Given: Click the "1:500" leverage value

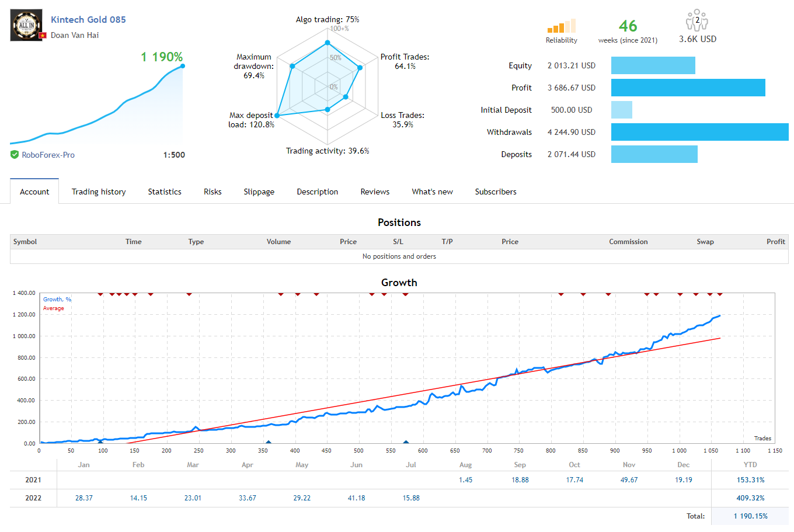Looking at the screenshot, I should click(174, 155).
